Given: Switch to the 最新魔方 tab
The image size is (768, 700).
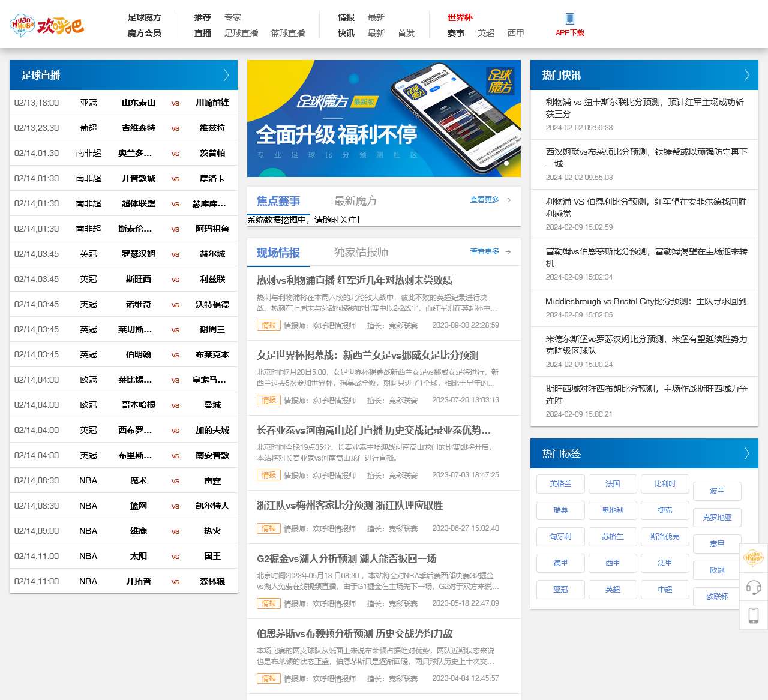Looking at the screenshot, I should [355, 201].
